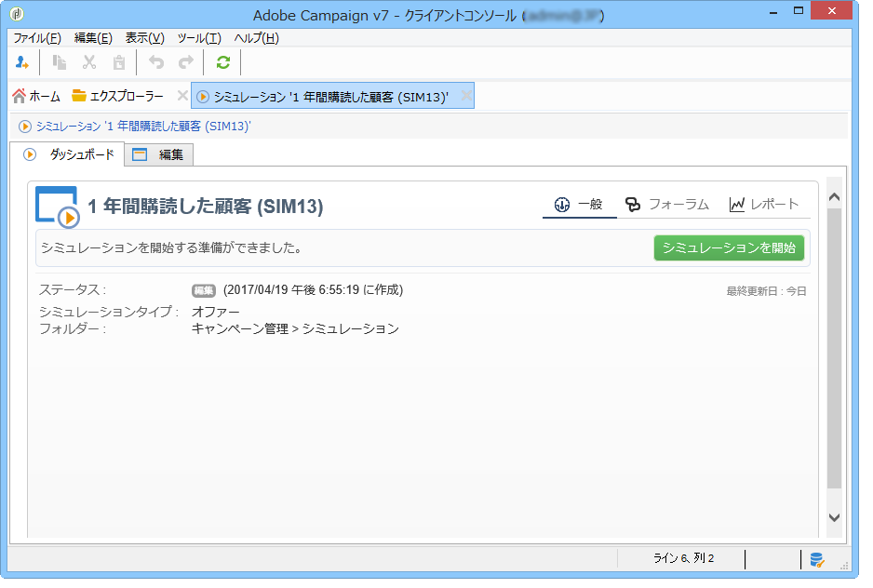Open the ヘルプ(H) menu
Viewport: 873px width, 588px height.
tap(256, 38)
